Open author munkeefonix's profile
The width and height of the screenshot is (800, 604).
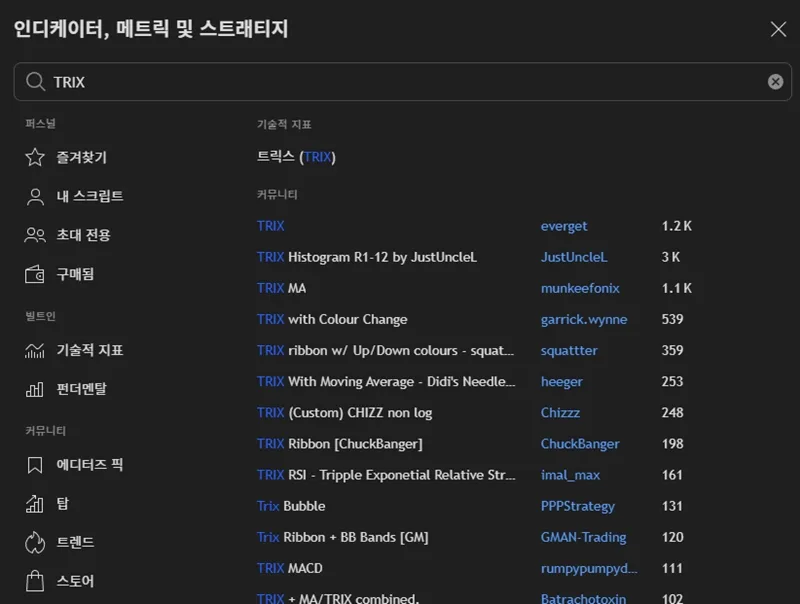tap(580, 288)
